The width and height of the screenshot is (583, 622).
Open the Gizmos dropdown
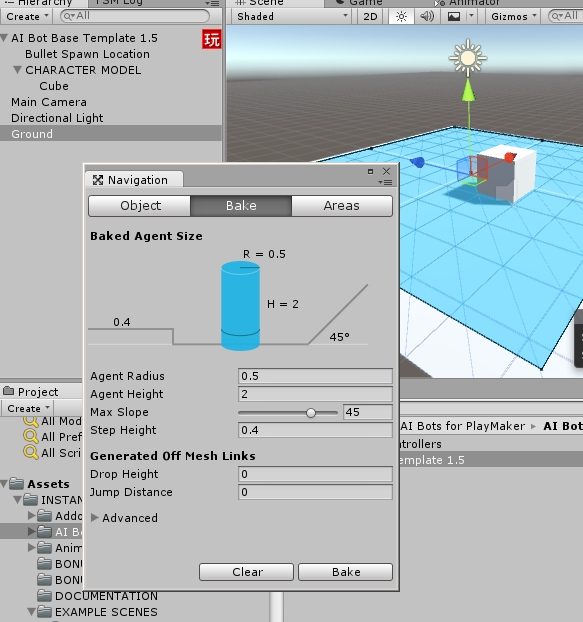[514, 17]
